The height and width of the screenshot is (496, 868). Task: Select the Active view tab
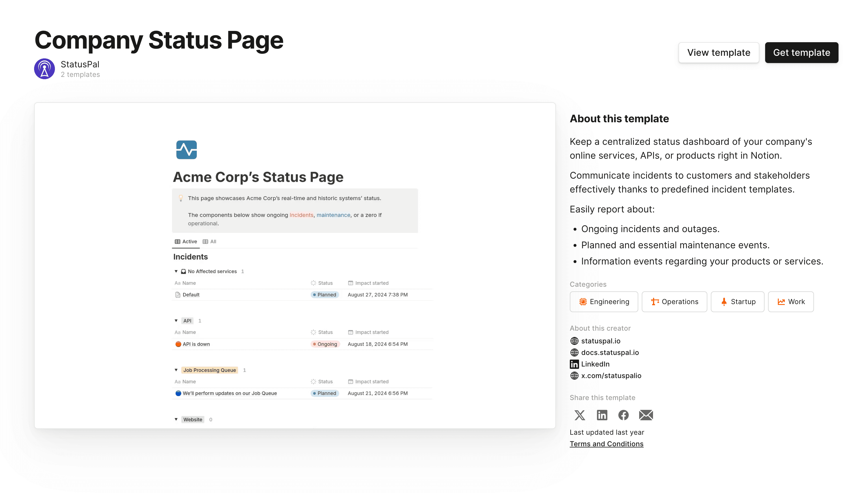coord(186,242)
